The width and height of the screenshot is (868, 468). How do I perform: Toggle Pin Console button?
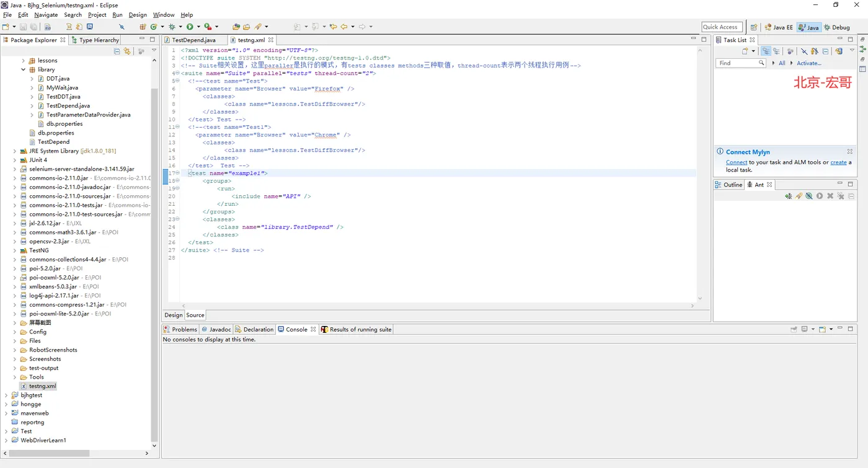[794, 329]
